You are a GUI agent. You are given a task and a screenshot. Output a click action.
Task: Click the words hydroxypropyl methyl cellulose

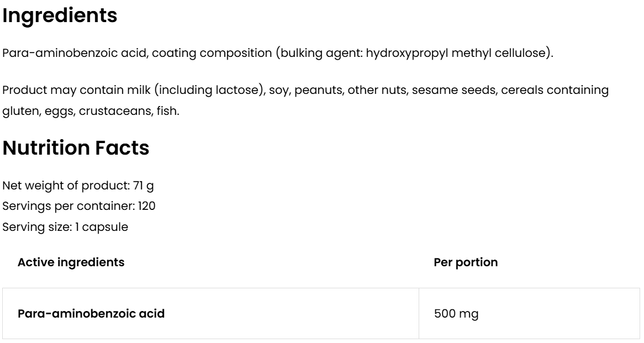point(458,55)
